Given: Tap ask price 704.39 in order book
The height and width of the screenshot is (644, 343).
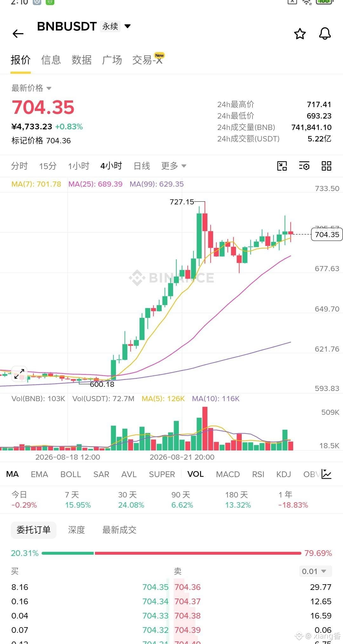Looking at the screenshot, I should click(x=188, y=630).
